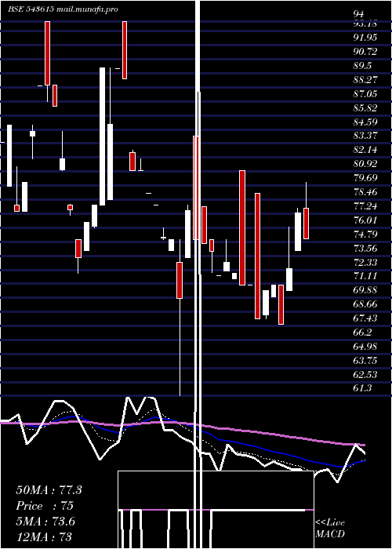The height and width of the screenshot is (549, 392).
Task: Click the 90.72 price axis label
Action: (x=365, y=52)
